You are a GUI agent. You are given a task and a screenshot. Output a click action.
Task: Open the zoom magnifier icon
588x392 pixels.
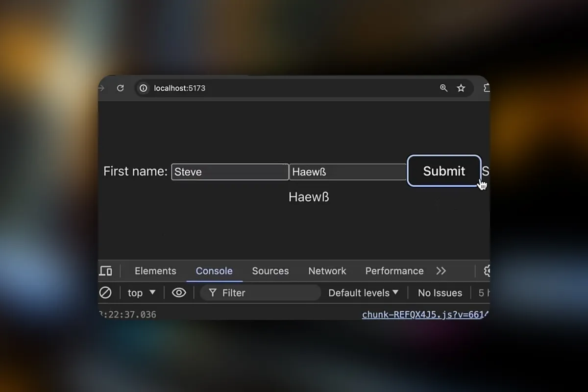[x=443, y=88]
